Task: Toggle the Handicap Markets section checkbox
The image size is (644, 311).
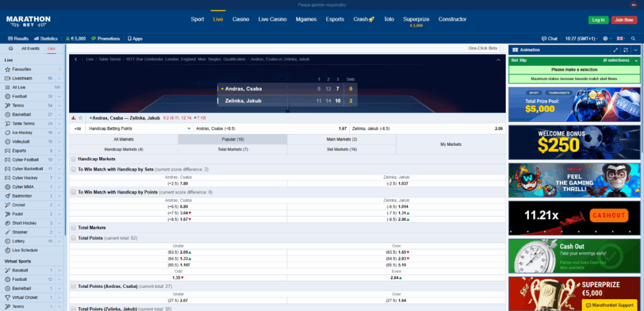Action: 74,159
